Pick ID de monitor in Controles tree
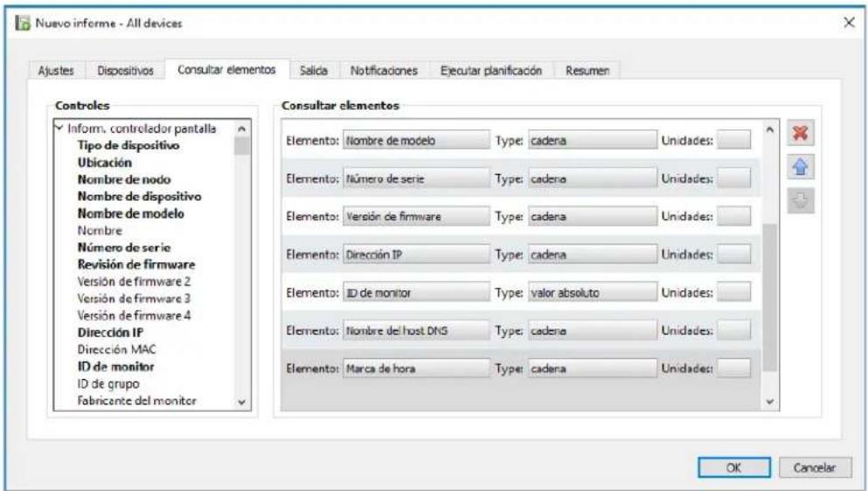Viewport: 868px width, 491px height. (x=115, y=366)
